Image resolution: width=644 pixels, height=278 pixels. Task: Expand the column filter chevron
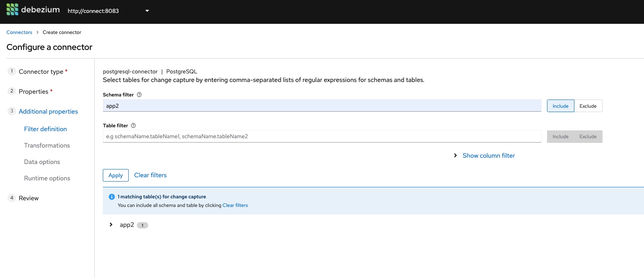(455, 155)
